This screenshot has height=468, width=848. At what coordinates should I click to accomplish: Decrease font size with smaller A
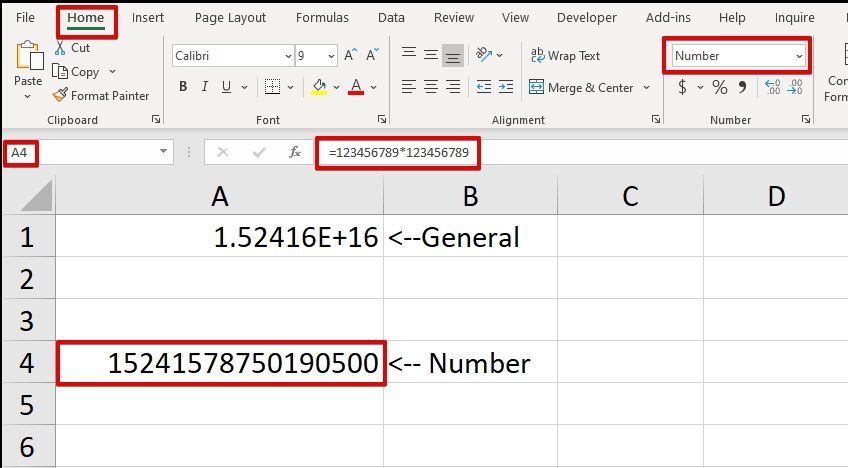coord(372,55)
